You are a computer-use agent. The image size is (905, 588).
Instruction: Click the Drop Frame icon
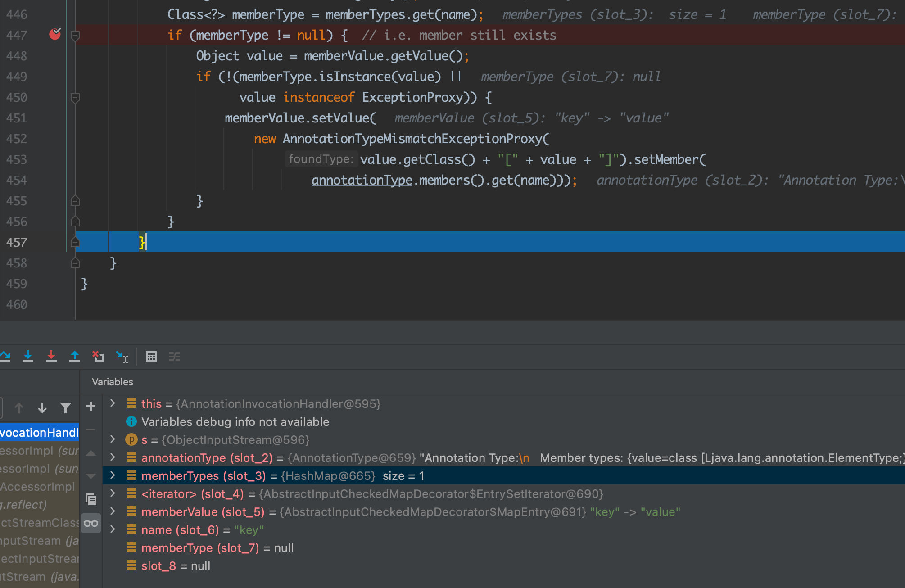[98, 357]
